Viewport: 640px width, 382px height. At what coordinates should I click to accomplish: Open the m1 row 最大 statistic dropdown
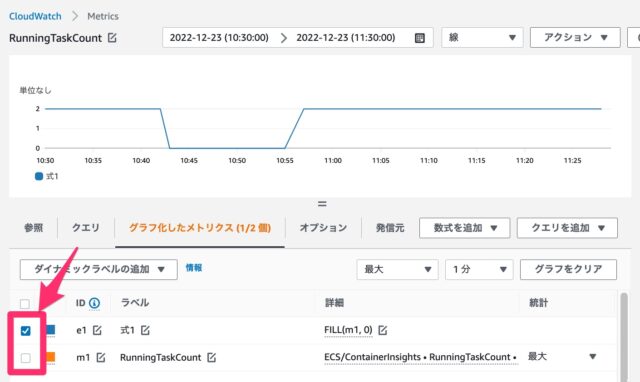[x=562, y=357]
